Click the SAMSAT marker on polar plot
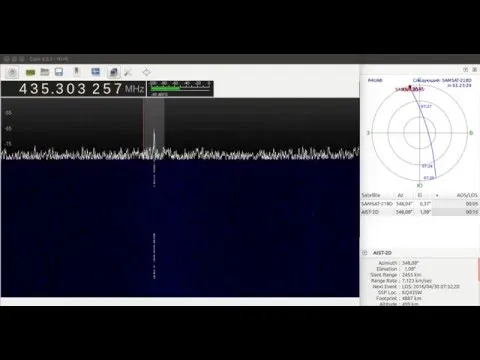The width and height of the screenshot is (480, 360). click(410, 88)
